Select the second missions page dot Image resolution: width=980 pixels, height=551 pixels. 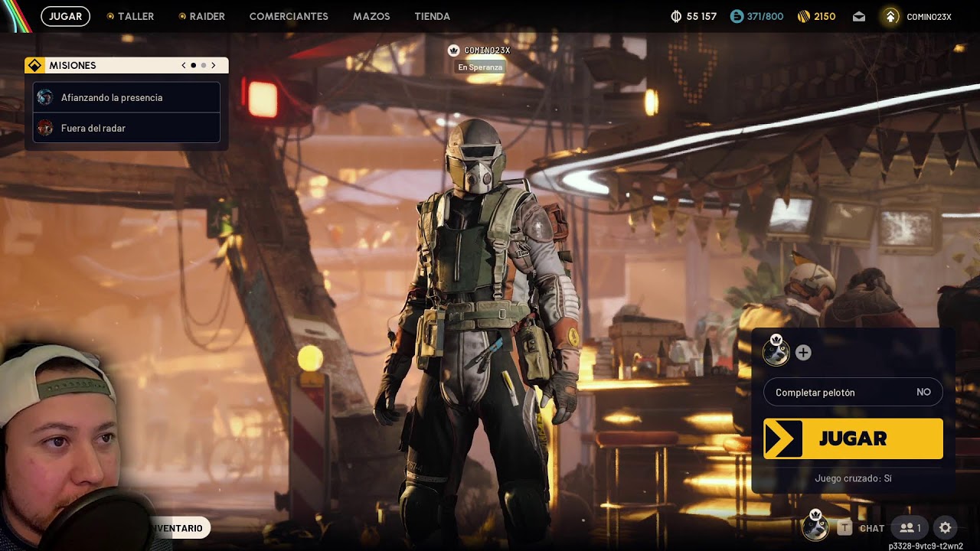pyautogui.click(x=204, y=66)
